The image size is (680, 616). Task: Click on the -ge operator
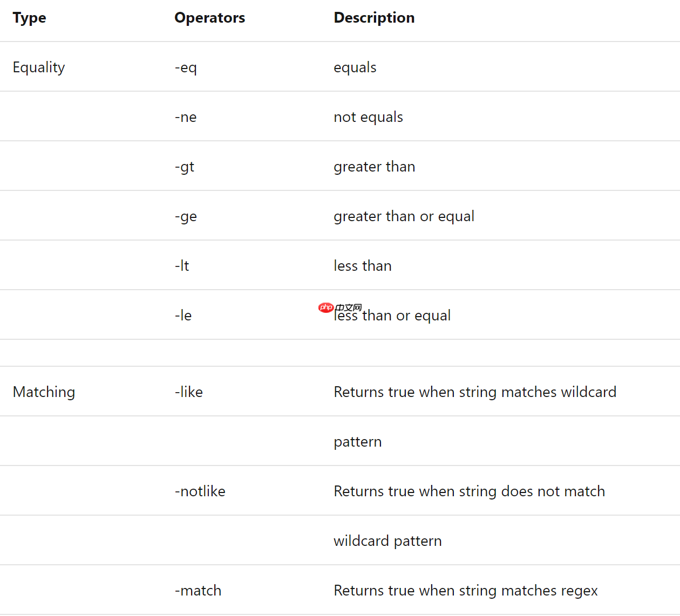click(x=186, y=217)
